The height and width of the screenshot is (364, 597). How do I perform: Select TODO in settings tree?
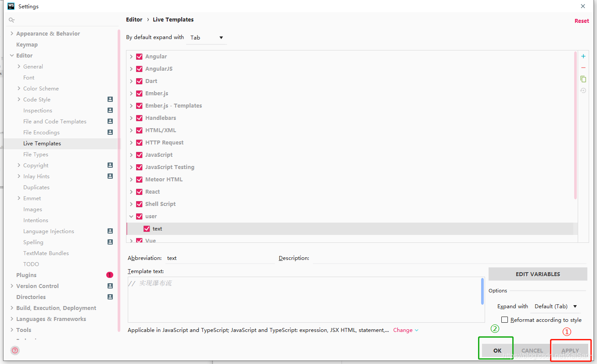[x=31, y=264]
